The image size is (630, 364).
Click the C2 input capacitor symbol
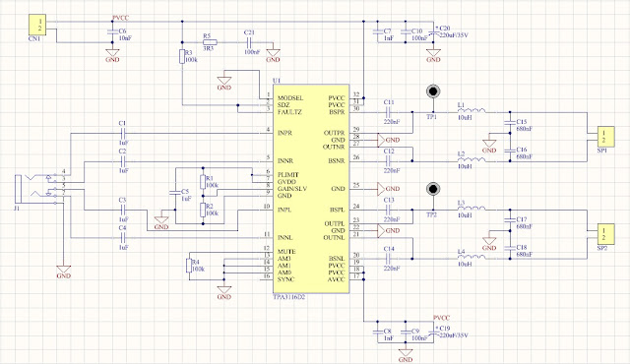(123, 161)
